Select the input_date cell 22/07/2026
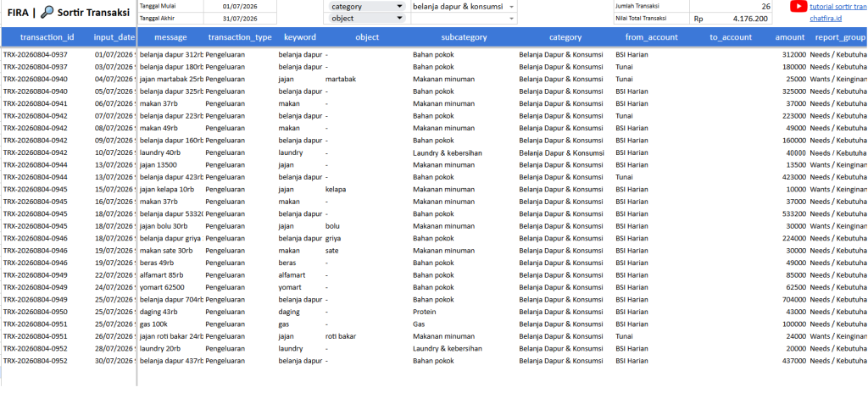The width and height of the screenshot is (868, 393). tap(114, 275)
